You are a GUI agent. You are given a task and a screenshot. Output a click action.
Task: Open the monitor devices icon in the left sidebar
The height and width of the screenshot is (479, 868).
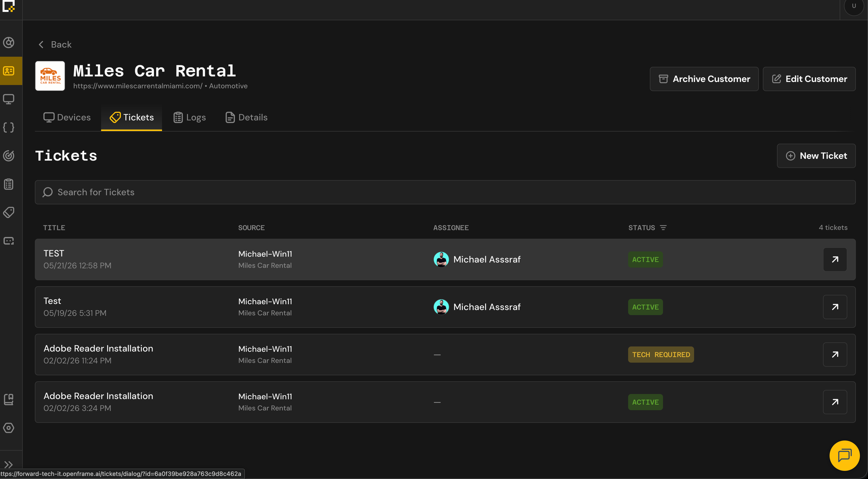pos(9,99)
